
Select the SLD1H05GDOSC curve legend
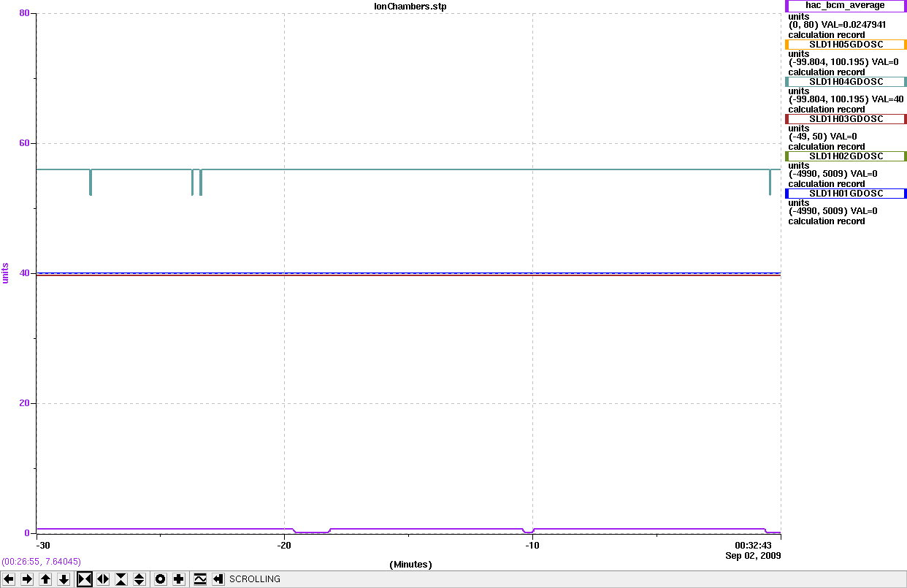point(846,45)
